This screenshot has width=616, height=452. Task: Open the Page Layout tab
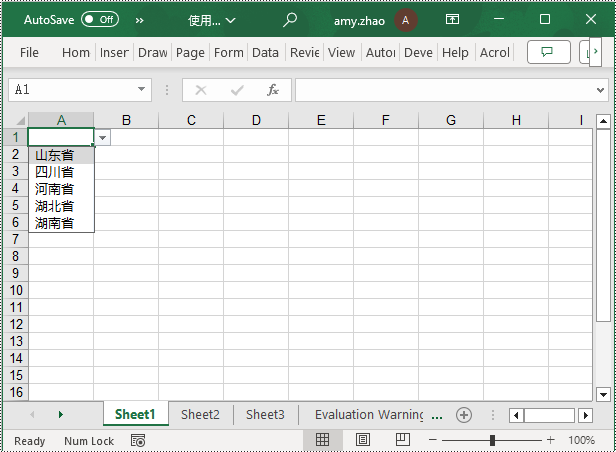click(x=190, y=53)
